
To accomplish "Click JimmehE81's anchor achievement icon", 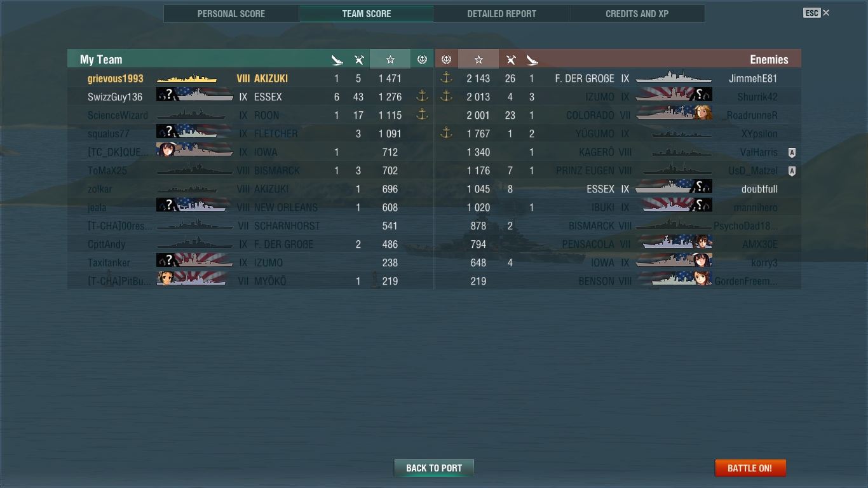I will coord(446,78).
